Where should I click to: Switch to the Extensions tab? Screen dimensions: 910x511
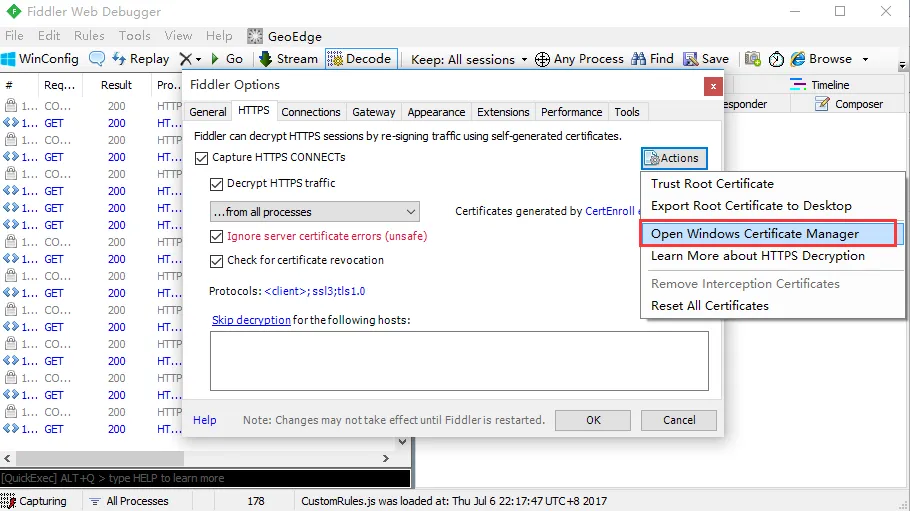coord(503,111)
